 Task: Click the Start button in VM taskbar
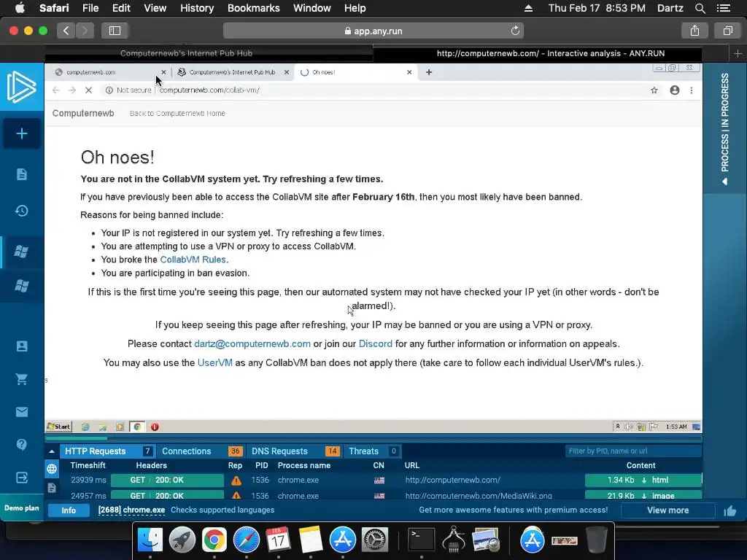pos(59,427)
